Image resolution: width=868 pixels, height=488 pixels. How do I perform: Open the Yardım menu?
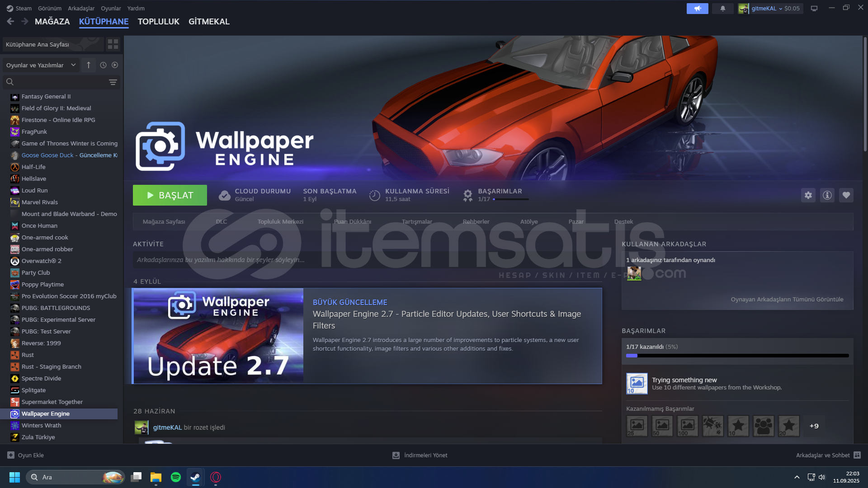[x=136, y=8]
